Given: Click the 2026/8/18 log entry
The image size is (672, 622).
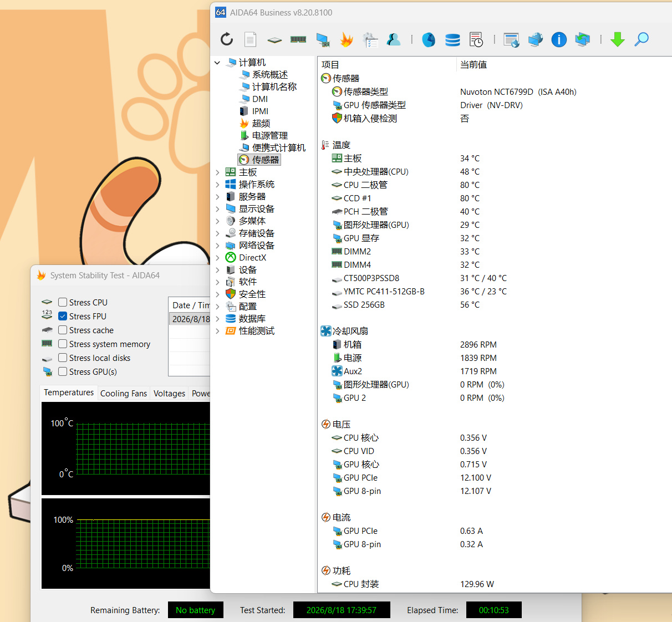Looking at the screenshot, I should [x=190, y=319].
